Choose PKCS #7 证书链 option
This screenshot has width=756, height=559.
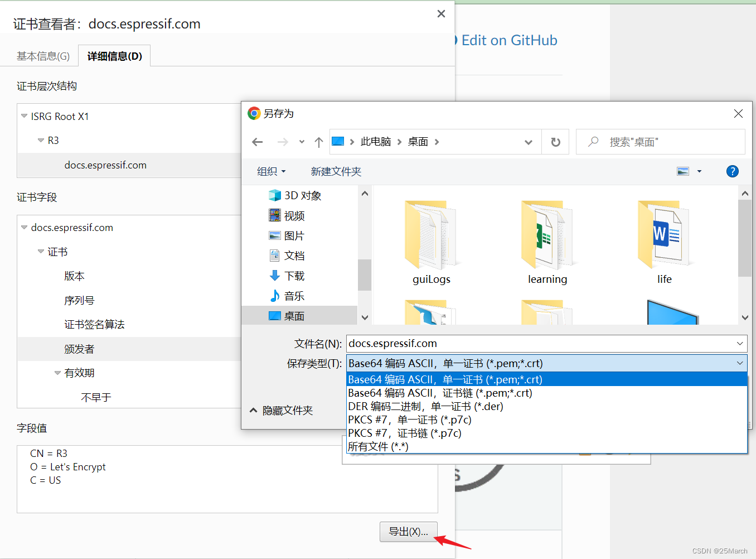[546, 433]
